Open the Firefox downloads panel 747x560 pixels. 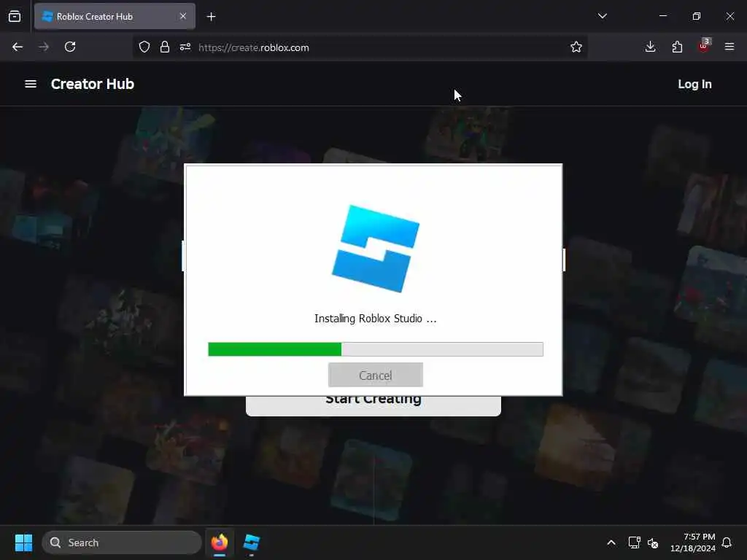point(650,47)
